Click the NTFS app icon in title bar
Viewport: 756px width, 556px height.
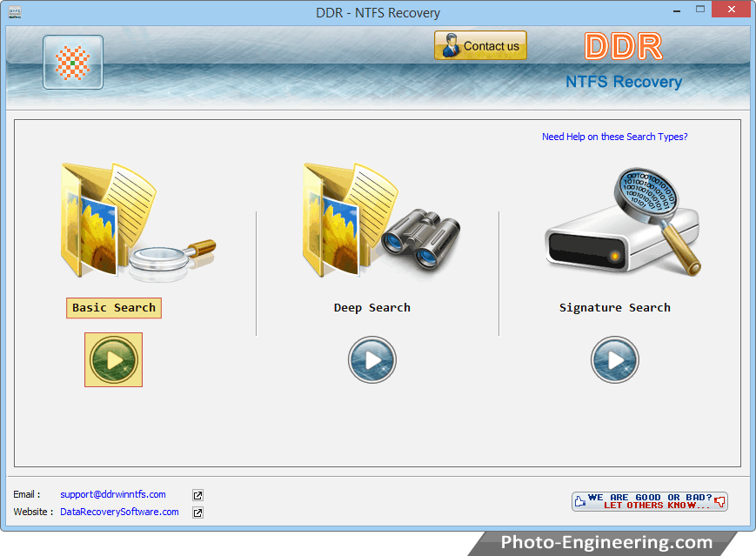15,12
